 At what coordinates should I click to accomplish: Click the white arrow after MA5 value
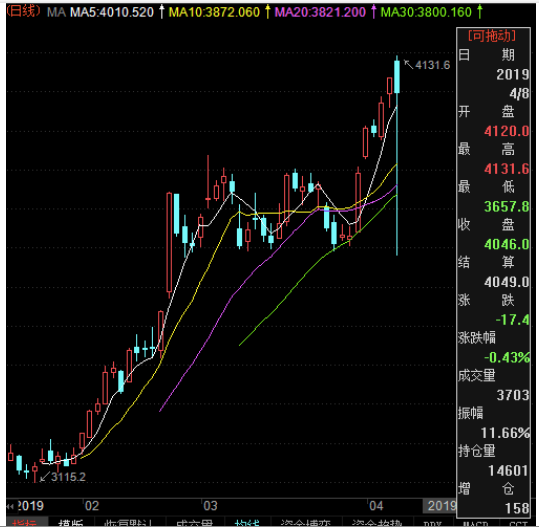162,12
